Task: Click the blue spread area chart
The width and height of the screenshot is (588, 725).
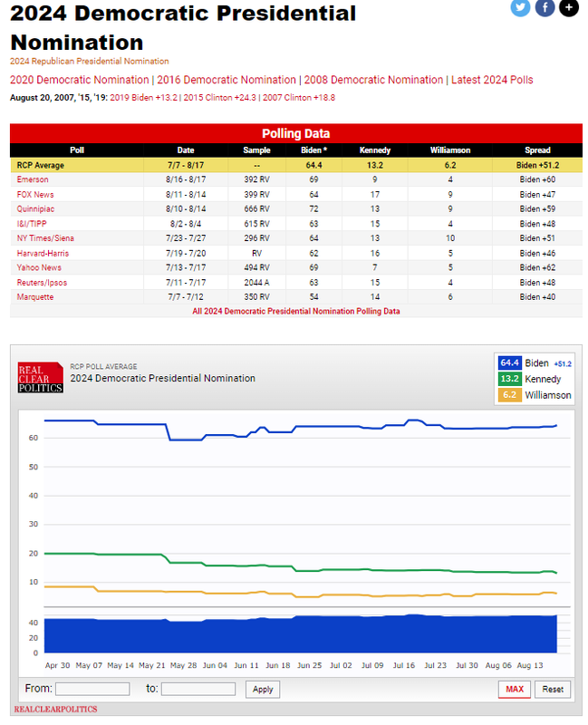Action: (301, 634)
